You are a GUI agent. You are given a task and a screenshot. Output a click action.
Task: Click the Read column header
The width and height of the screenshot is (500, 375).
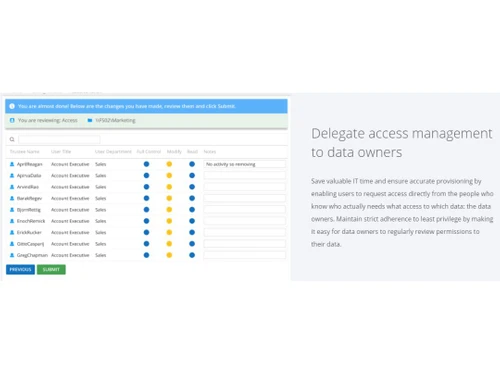pyautogui.click(x=192, y=152)
